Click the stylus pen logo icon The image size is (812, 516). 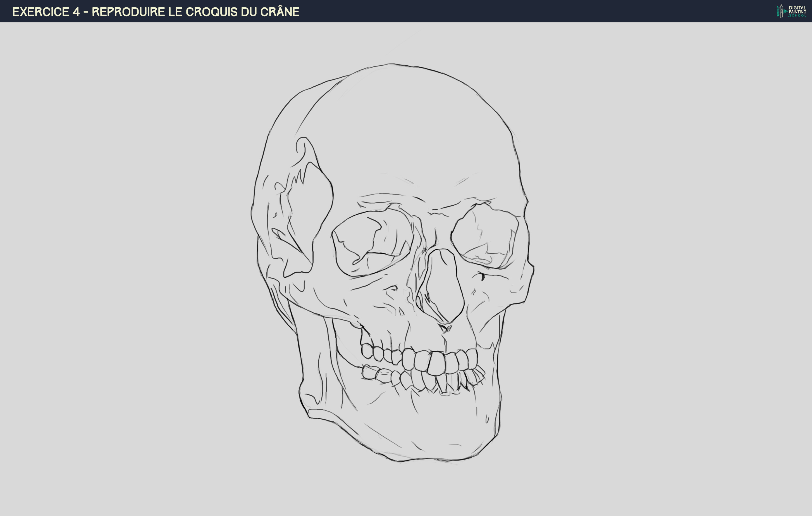781,11
